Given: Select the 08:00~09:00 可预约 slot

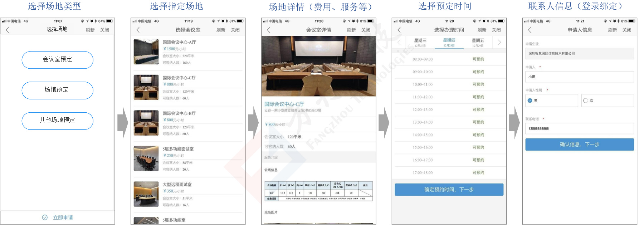Looking at the screenshot, I should click(449, 59).
